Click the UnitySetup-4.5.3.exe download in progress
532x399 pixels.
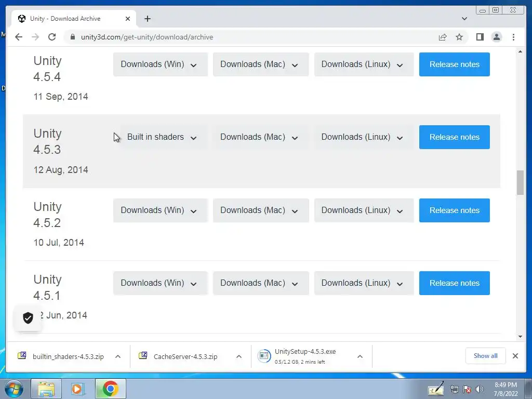coord(297,356)
